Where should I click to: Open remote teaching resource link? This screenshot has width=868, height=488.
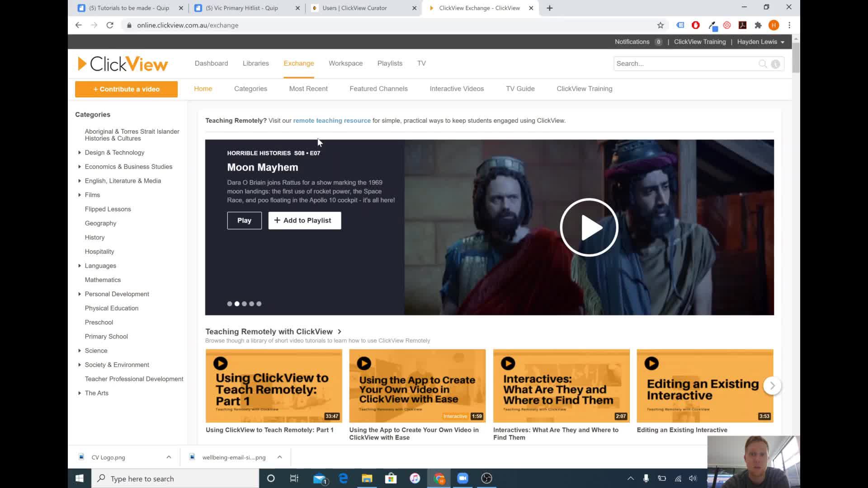[331, 121]
